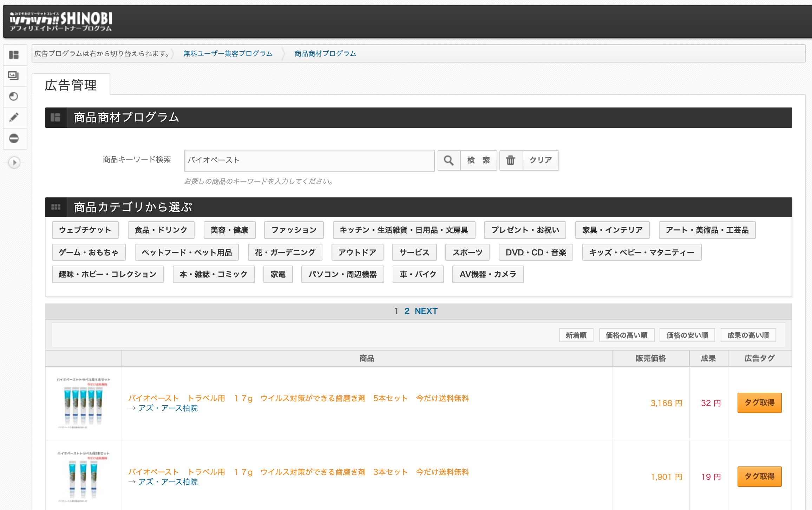Choose the 食品・ドリンク category

[x=161, y=230]
